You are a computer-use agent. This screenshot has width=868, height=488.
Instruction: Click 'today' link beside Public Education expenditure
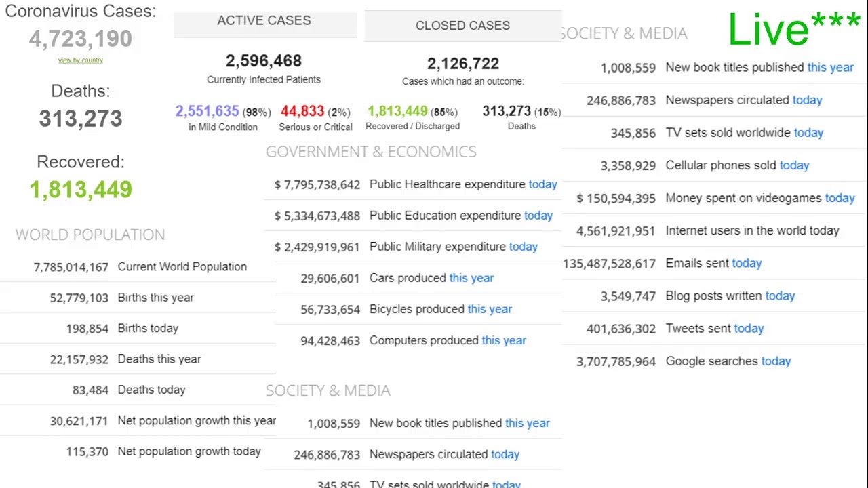coord(538,216)
